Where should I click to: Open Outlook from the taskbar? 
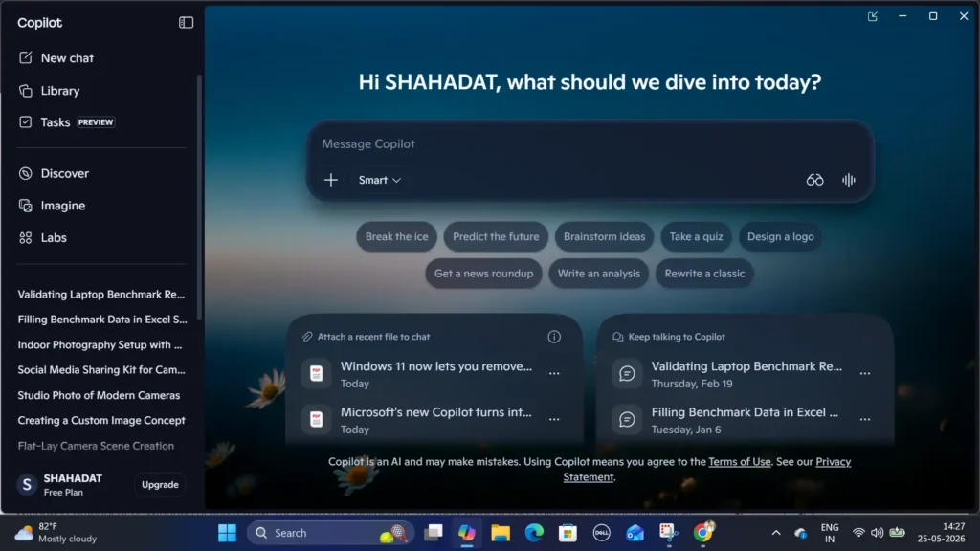(x=635, y=533)
